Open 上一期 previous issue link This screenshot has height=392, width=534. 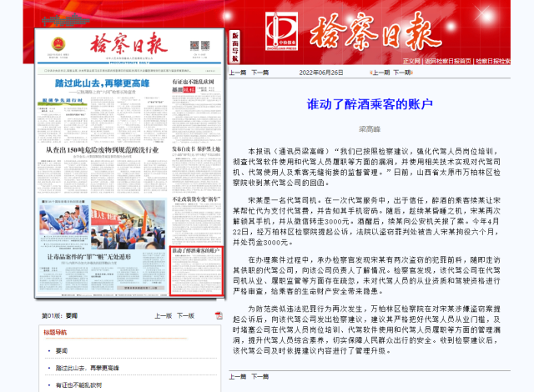click(x=380, y=73)
